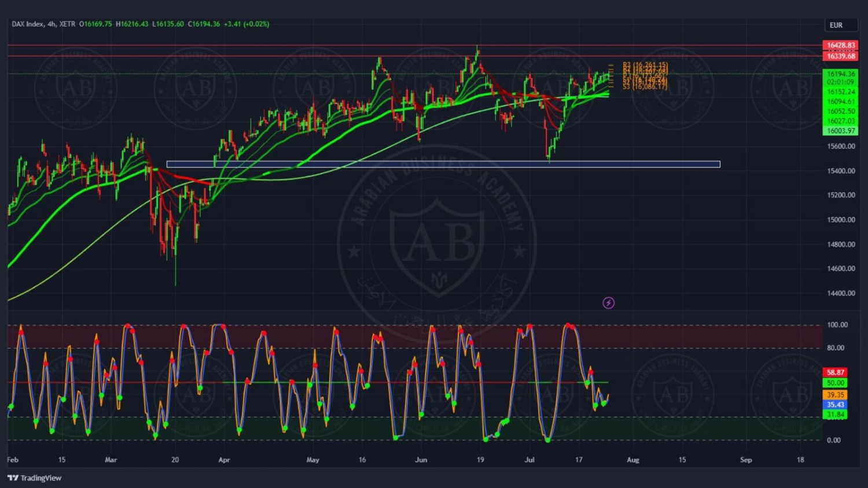Click the Jun label on time axis

(421, 460)
